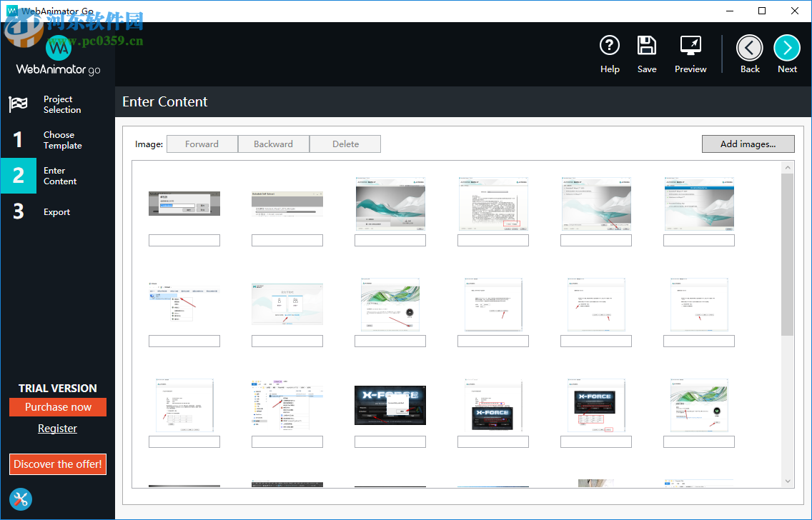Click the Project Selection flag icon

tap(18, 104)
